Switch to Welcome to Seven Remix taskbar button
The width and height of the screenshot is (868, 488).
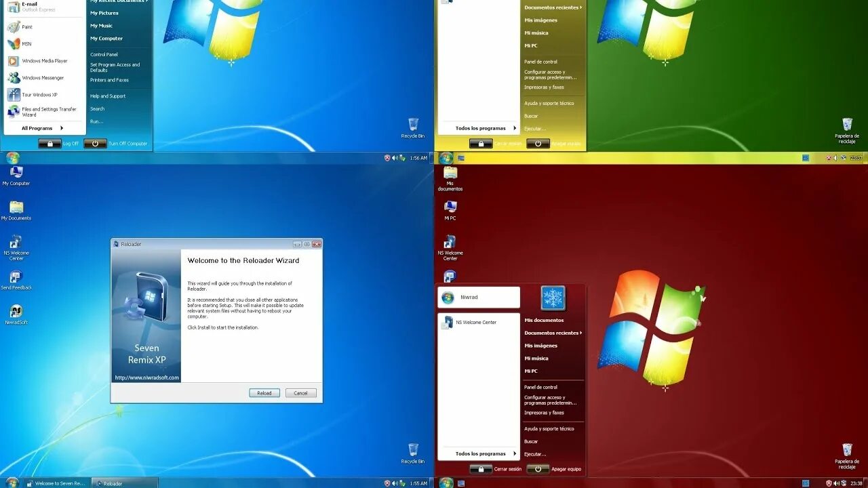click(x=56, y=483)
